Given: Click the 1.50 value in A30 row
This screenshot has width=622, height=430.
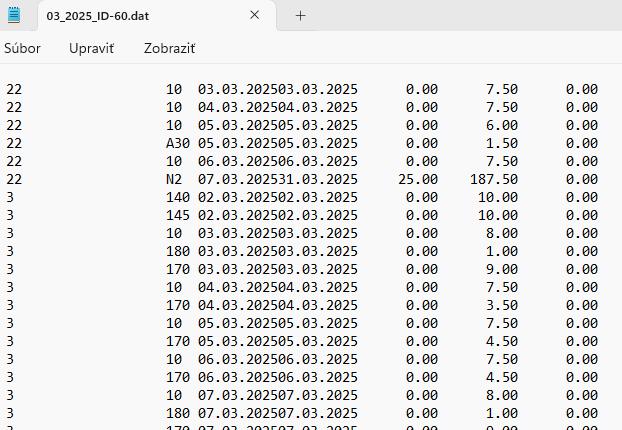Looking at the screenshot, I should click(x=501, y=143).
